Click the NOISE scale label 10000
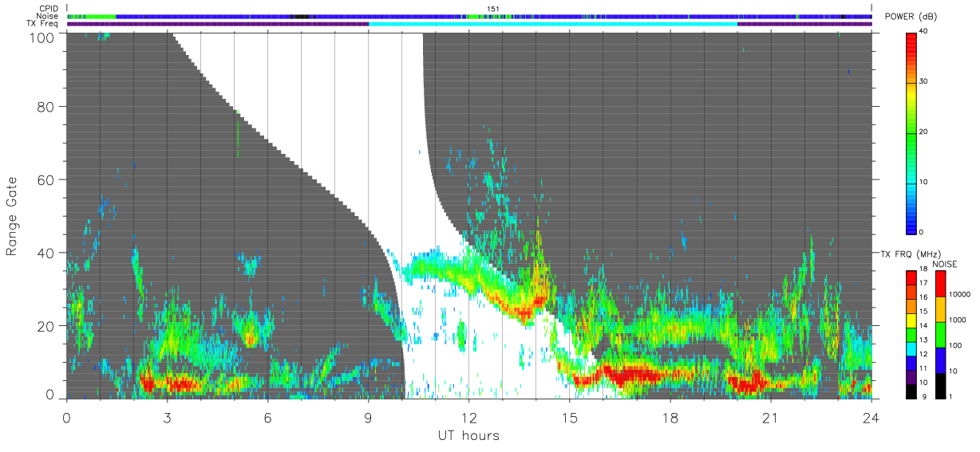This screenshot has width=980, height=452. tap(960, 294)
